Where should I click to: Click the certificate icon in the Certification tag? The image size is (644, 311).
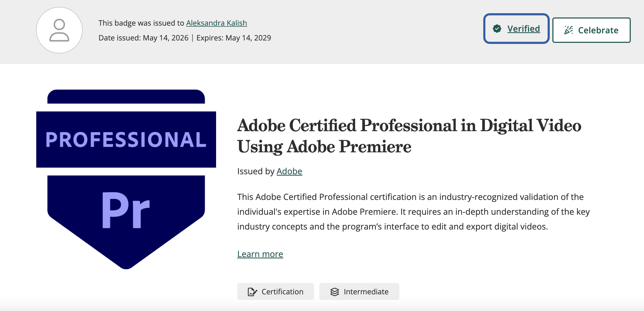tap(252, 292)
